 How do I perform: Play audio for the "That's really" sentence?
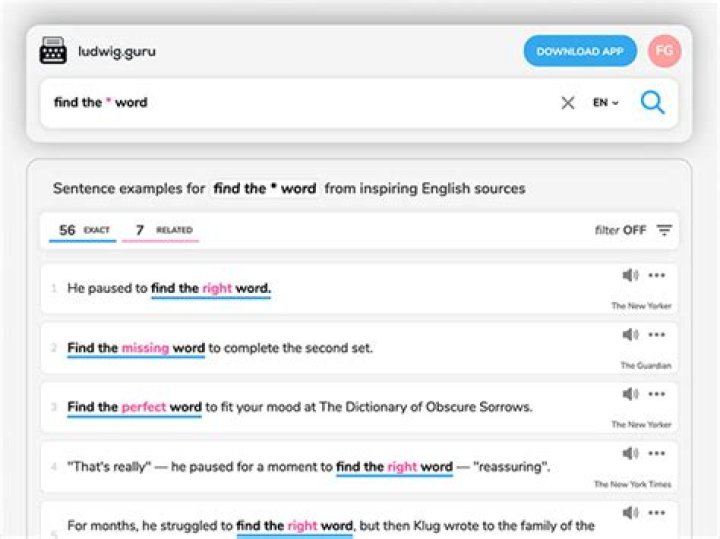(x=629, y=453)
